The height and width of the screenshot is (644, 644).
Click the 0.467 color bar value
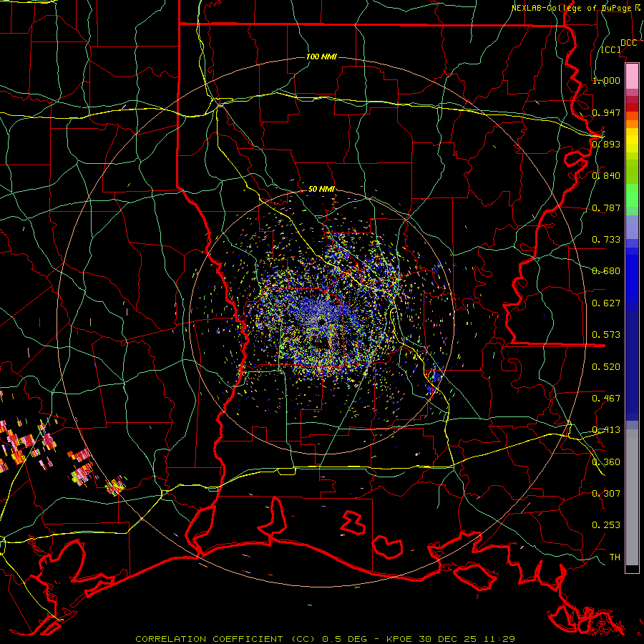click(x=606, y=399)
